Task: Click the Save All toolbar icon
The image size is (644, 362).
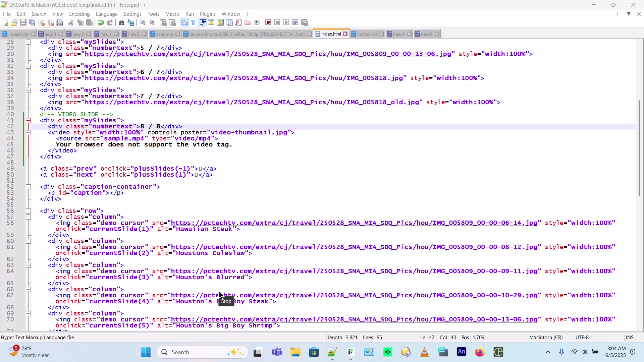Action: pos(32,22)
